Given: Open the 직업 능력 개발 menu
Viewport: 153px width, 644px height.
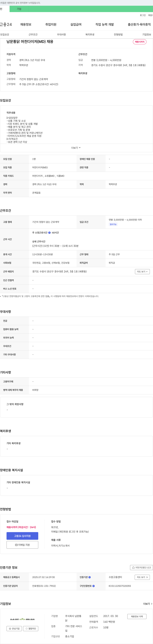Looking at the screenshot, I should [105, 24].
